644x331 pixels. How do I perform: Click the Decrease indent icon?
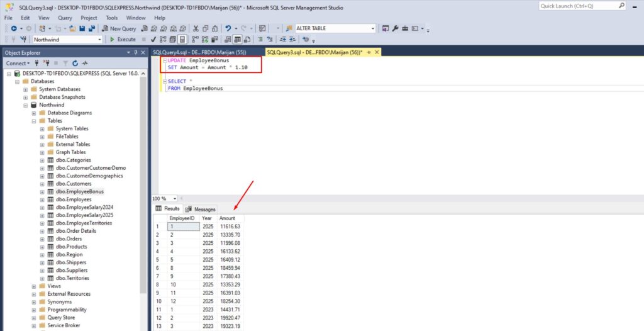[283, 40]
